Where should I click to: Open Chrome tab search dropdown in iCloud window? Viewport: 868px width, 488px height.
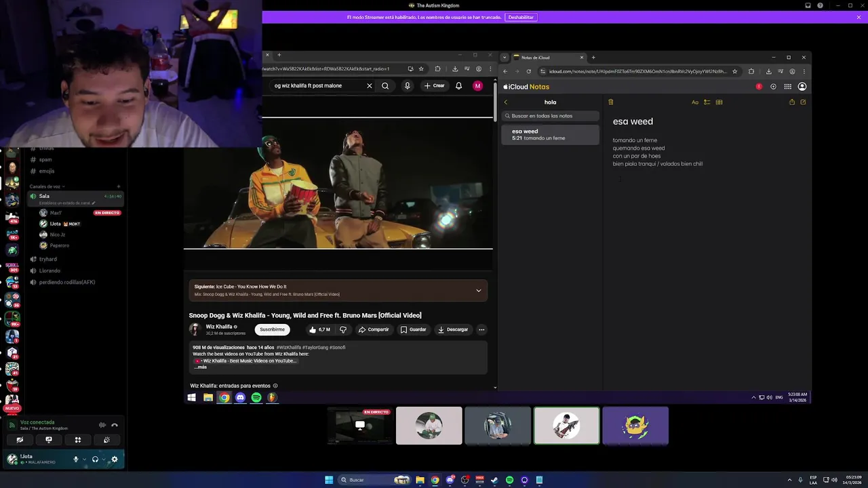(505, 58)
